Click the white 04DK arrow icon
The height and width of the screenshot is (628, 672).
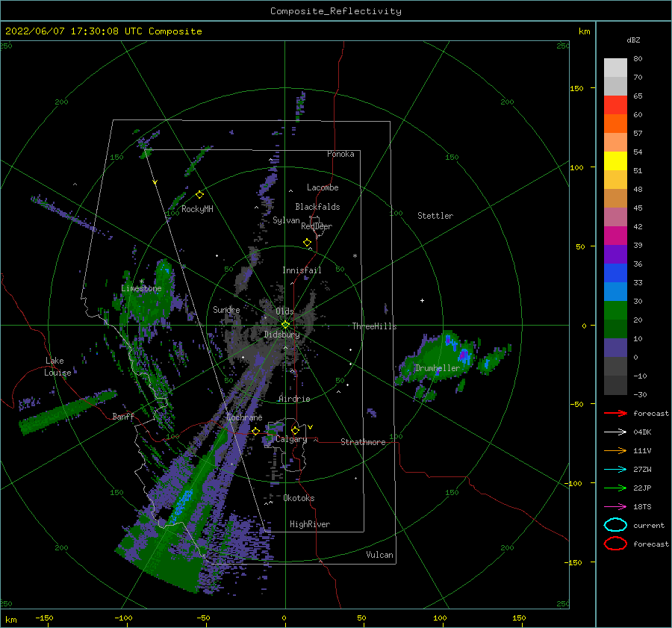615,432
